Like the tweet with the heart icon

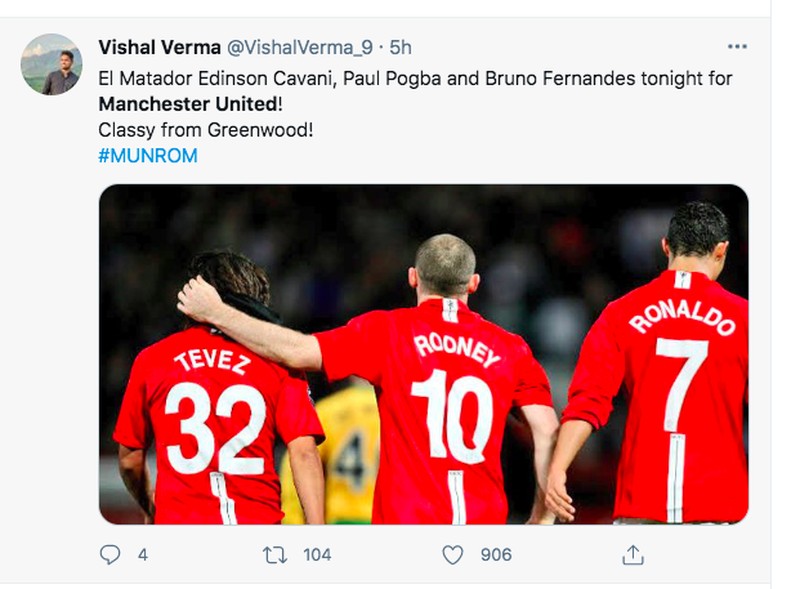[x=453, y=554]
